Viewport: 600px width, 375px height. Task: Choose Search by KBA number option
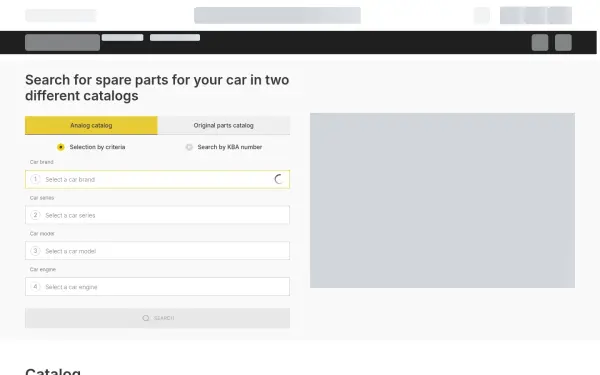click(189, 147)
